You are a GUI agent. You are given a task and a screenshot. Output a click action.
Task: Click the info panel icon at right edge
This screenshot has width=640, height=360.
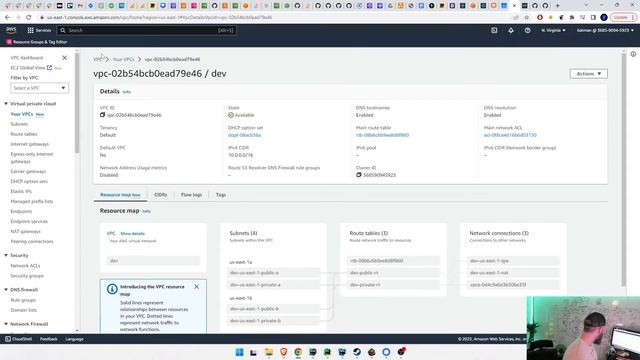coord(633,54)
